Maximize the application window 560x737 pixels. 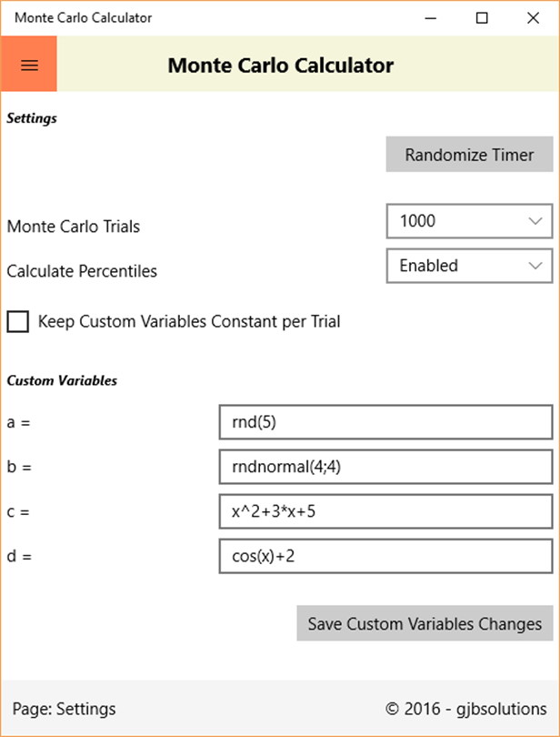pos(483,17)
